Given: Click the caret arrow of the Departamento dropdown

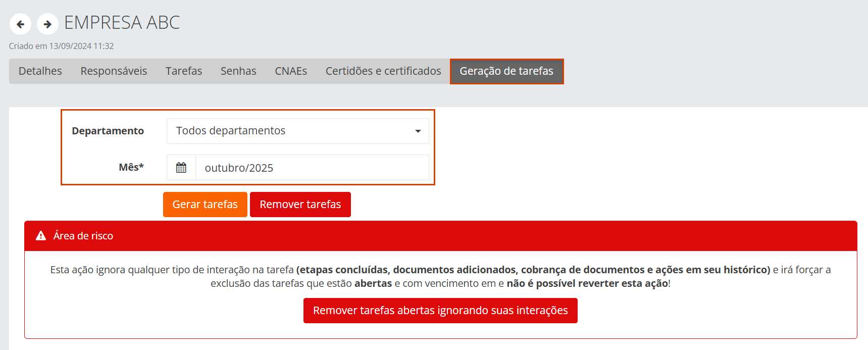Looking at the screenshot, I should 418,131.
